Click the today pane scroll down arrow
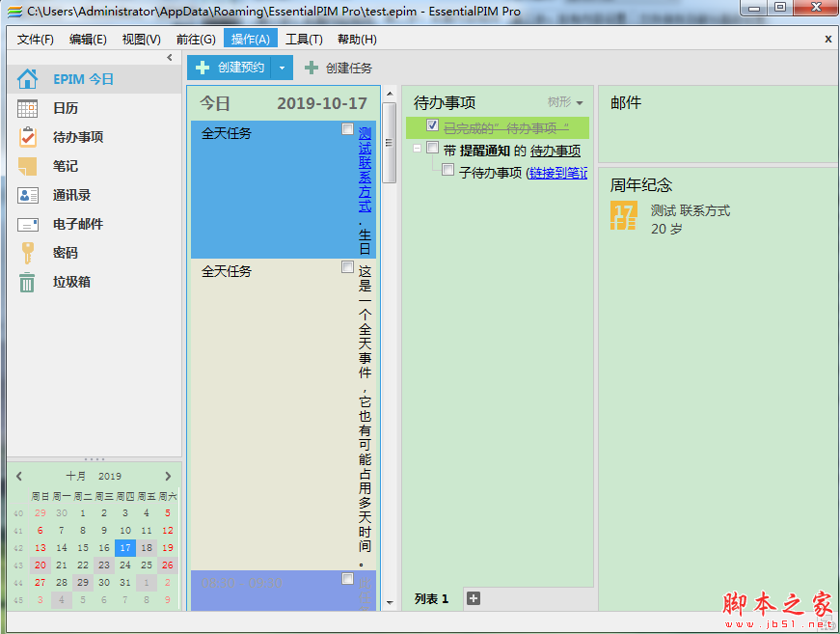Image resolution: width=840 pixels, height=634 pixels. 390,602
